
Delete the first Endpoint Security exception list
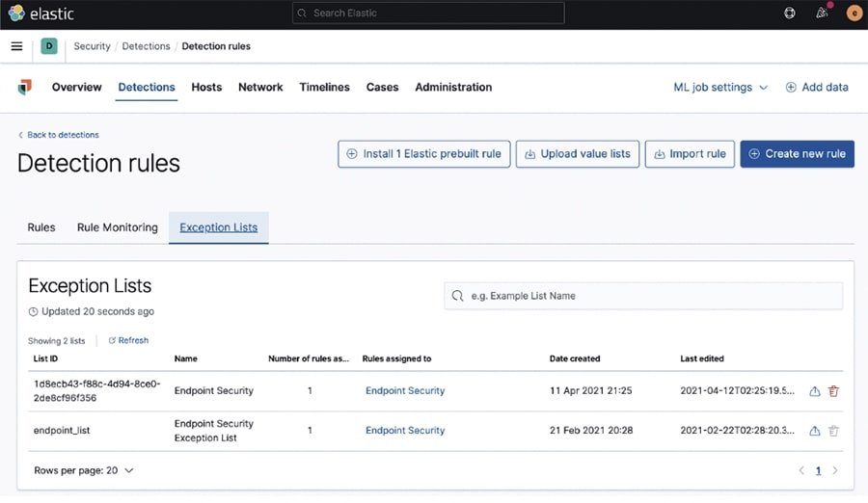[834, 391]
